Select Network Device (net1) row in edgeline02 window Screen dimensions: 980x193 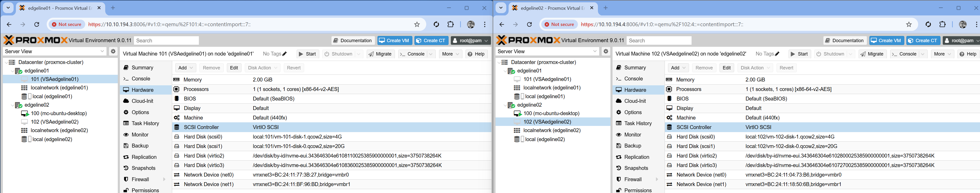pyautogui.click(x=822, y=184)
